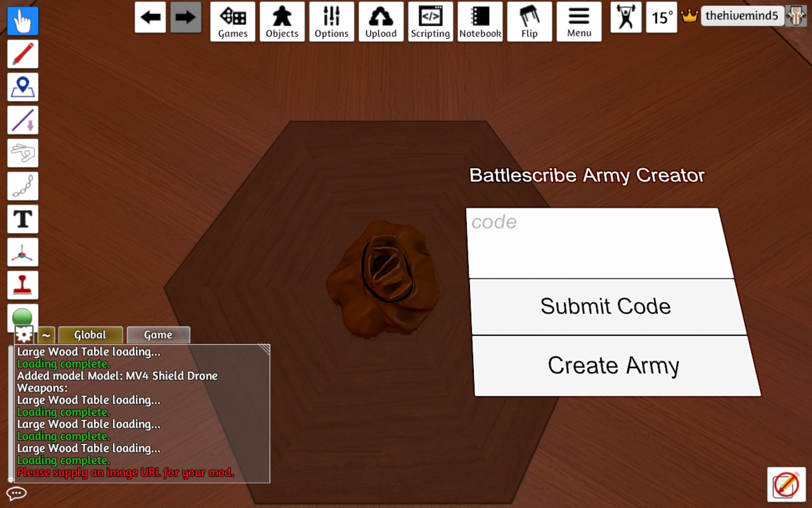Open the Notebook
The width and height of the screenshot is (812, 508).
[480, 21]
